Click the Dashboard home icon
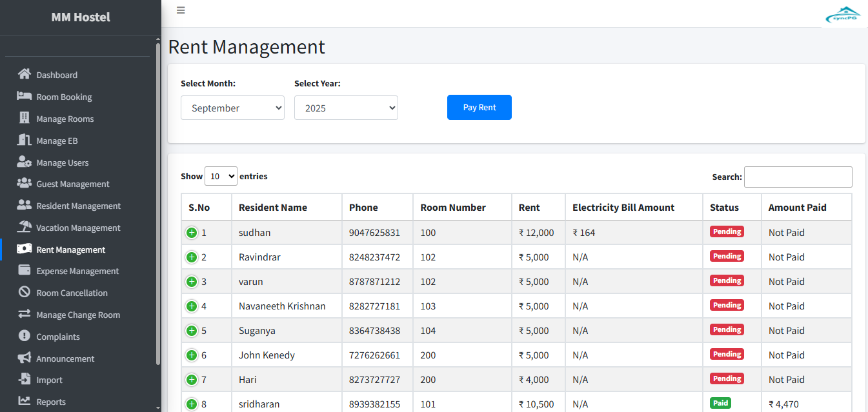The height and width of the screenshot is (412, 868). tap(25, 74)
